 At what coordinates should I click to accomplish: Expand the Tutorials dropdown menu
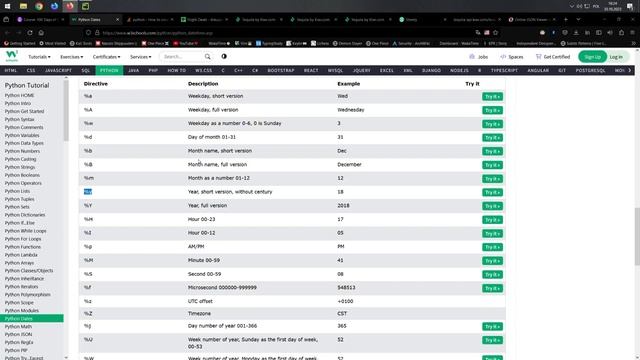pyautogui.click(x=39, y=57)
